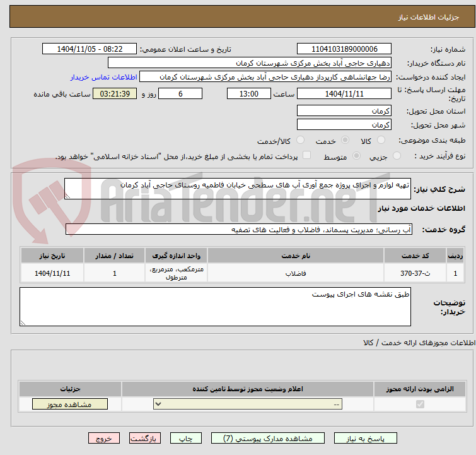Click the تعداد / مقدار column header
This screenshot has height=455, width=476.
(x=115, y=256)
